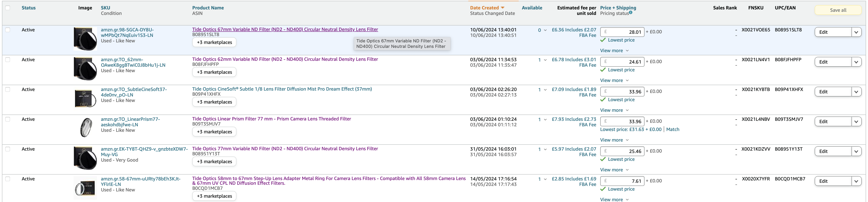Tick the select-all checkbox in the table header
Viewport: 868px width, 202px height.
[x=8, y=8]
